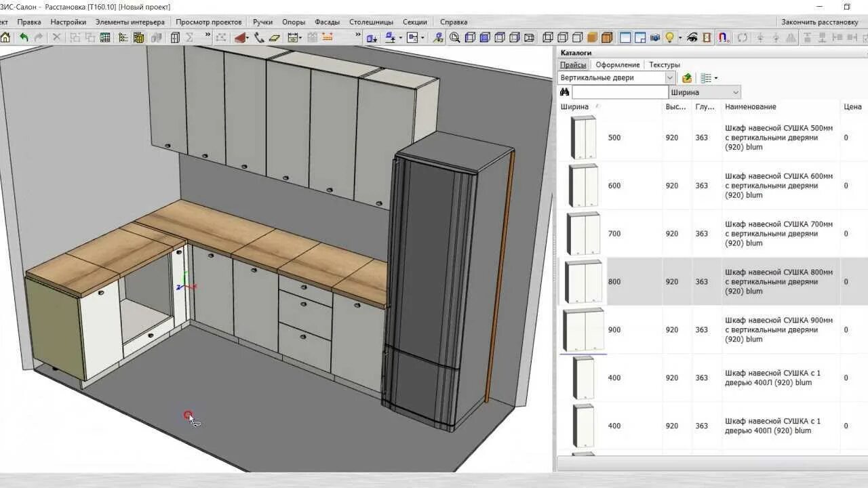
Task: Click the binoculars search icon
Action: [x=564, y=92]
